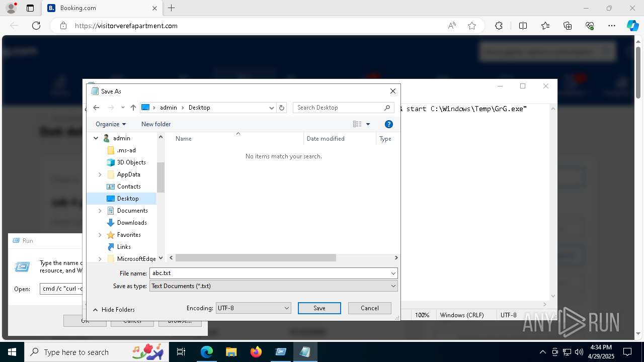Select 3D Objects in folder tree
644x362 pixels.
click(131, 162)
